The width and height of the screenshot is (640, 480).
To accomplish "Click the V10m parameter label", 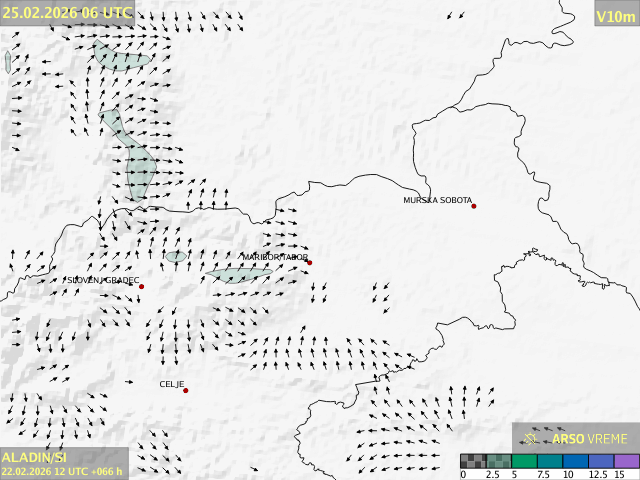I will click(615, 16).
